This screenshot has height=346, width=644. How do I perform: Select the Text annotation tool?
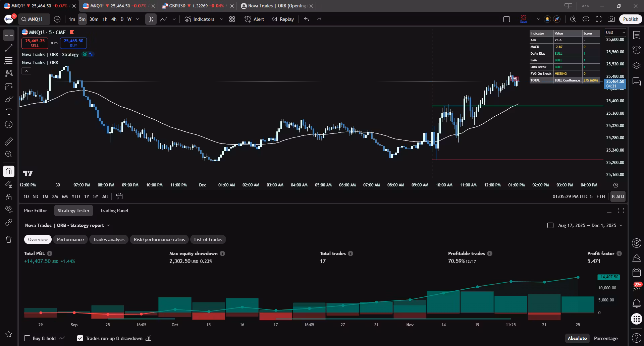pyautogui.click(x=9, y=112)
